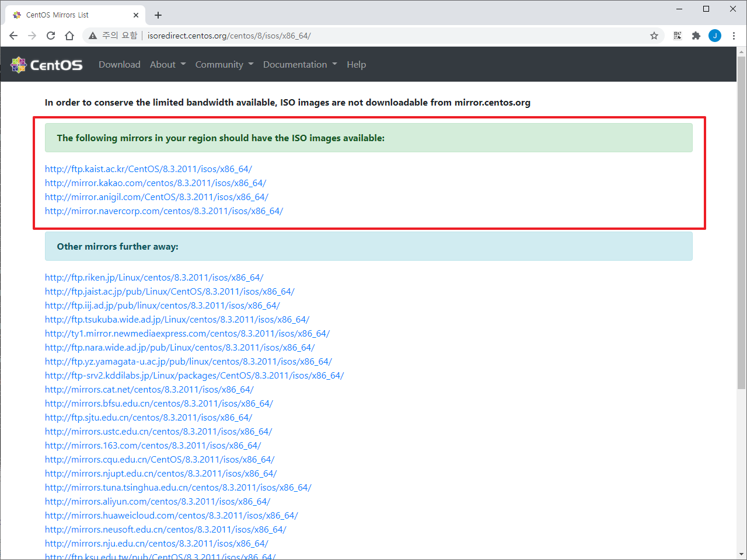The width and height of the screenshot is (747, 560).
Task: Click the scrollbar up arrow
Action: (x=741, y=52)
